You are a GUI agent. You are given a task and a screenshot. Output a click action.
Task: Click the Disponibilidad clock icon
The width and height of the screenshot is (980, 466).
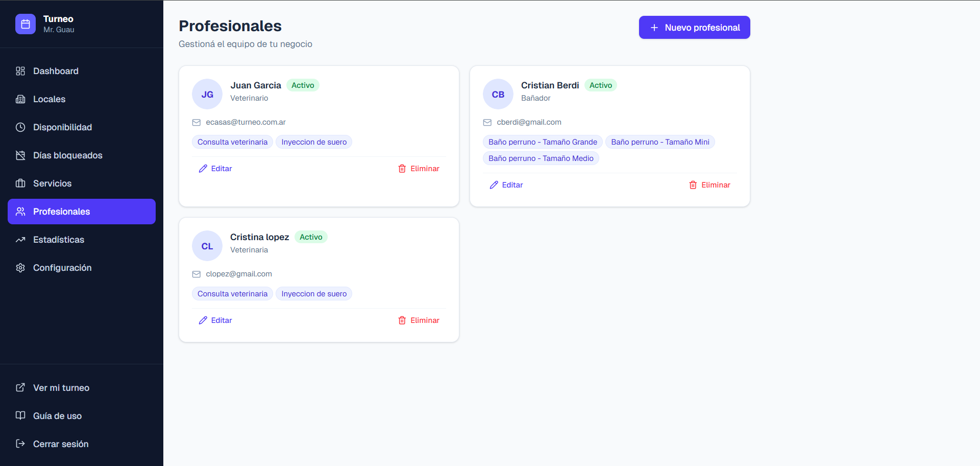coord(20,127)
